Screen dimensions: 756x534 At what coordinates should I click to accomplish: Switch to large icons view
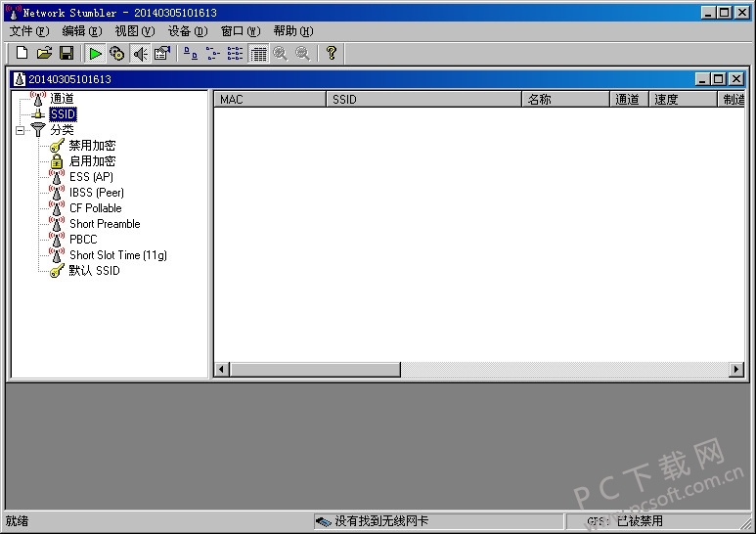191,54
